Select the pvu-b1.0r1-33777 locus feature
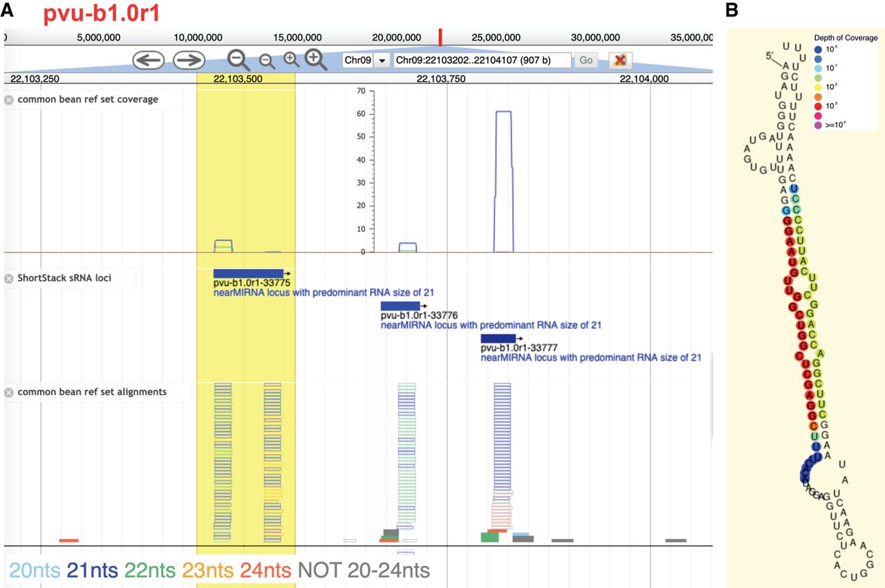Screen dimensions: 885x588 tap(498, 338)
